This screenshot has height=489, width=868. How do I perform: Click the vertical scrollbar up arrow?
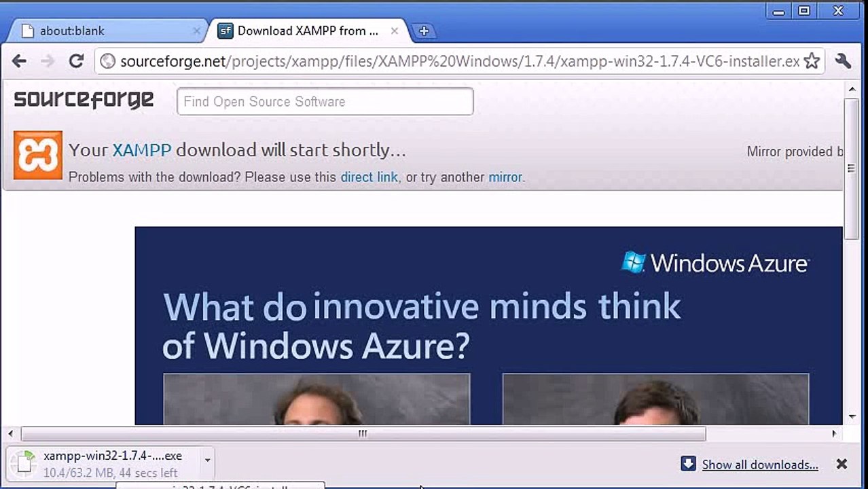tap(852, 88)
